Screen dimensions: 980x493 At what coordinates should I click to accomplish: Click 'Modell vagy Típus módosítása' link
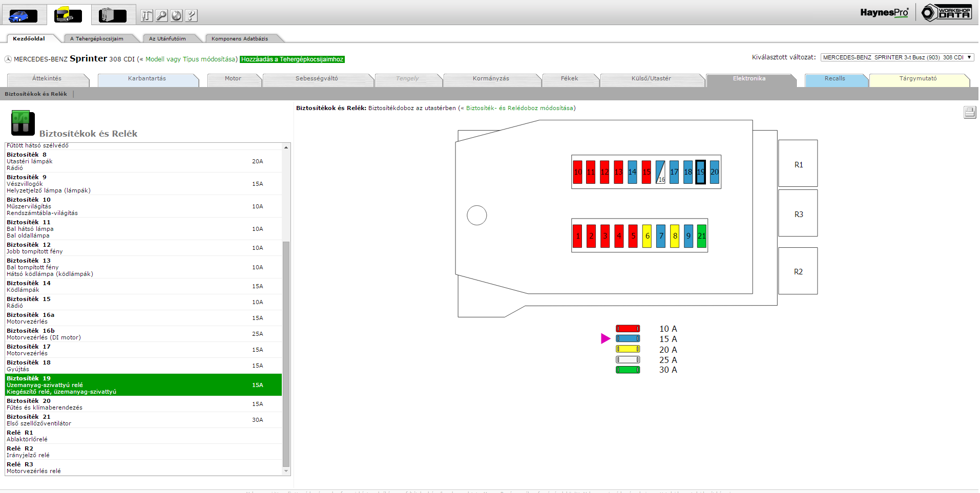(x=191, y=59)
